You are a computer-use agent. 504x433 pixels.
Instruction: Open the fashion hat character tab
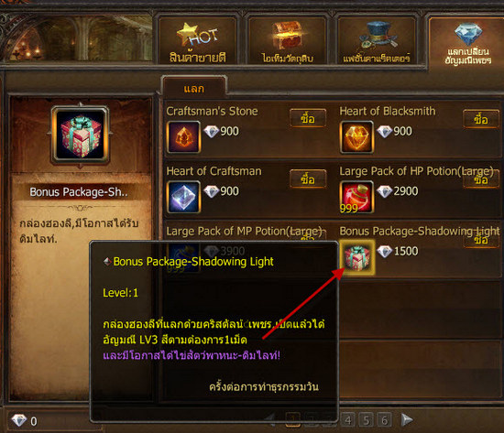377,41
